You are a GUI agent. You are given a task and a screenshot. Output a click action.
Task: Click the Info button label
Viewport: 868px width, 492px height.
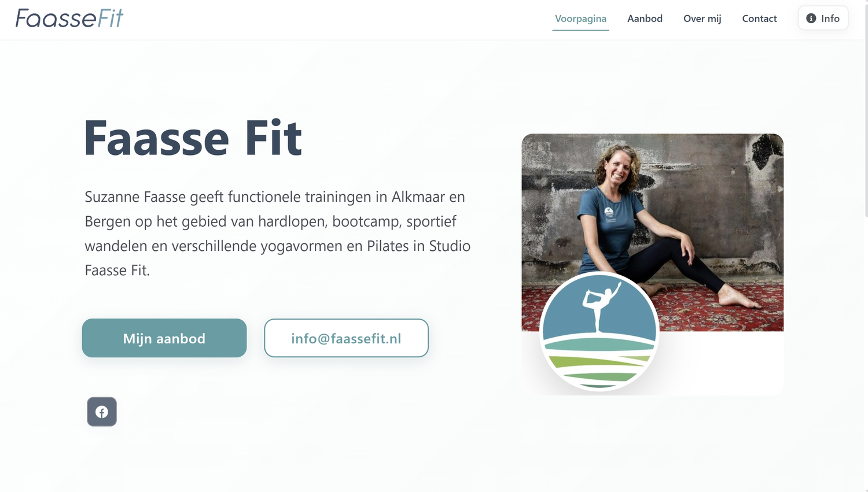830,19
